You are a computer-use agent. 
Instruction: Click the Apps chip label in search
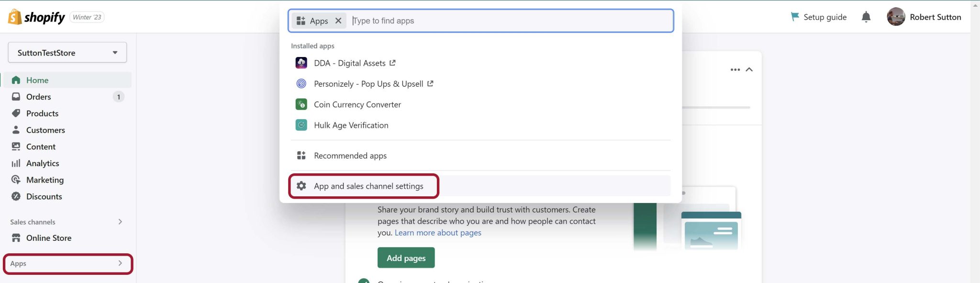pos(319,21)
